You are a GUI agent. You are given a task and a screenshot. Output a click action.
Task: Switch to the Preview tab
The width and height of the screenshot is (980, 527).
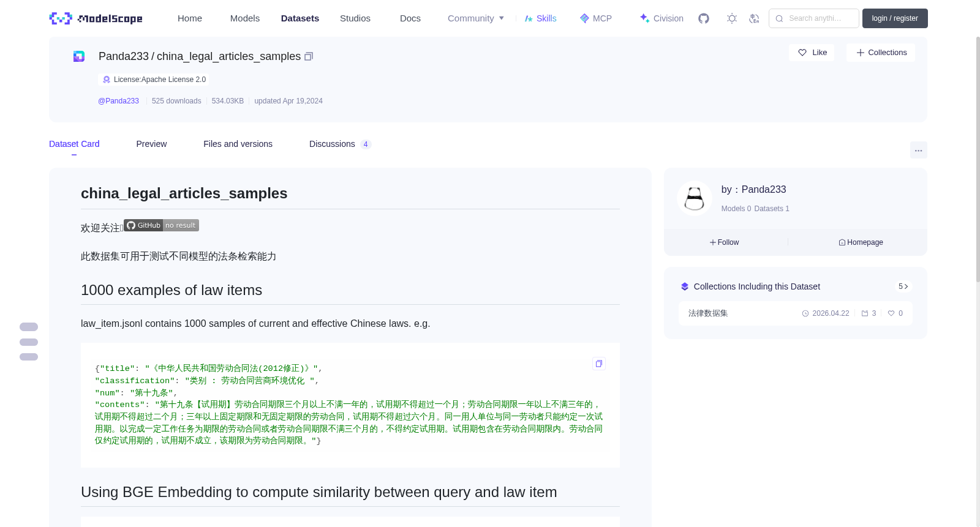pos(151,144)
